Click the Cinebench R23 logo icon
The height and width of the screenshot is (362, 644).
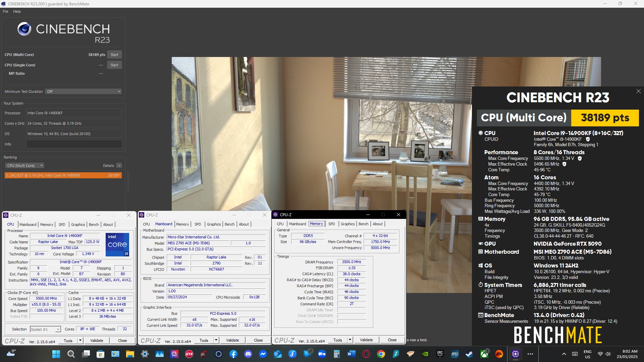[x=24, y=29]
